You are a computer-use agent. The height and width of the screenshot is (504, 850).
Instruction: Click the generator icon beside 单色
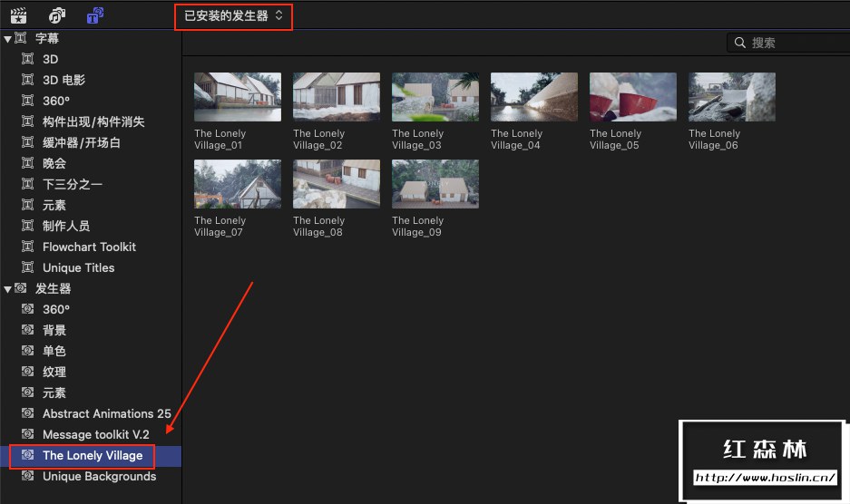27,351
